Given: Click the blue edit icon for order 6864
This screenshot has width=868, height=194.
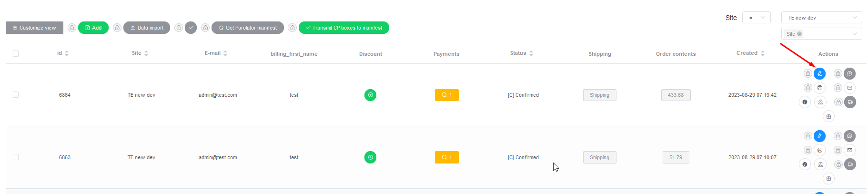Looking at the screenshot, I should click(819, 73).
